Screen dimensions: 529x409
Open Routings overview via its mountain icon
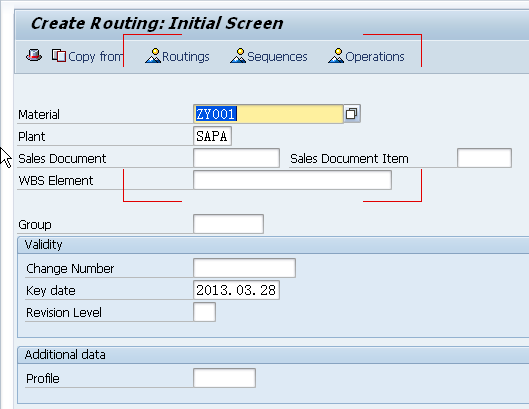click(153, 56)
